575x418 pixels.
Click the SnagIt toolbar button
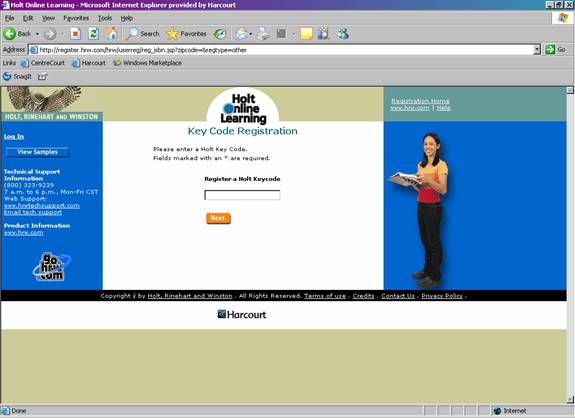pos(18,77)
